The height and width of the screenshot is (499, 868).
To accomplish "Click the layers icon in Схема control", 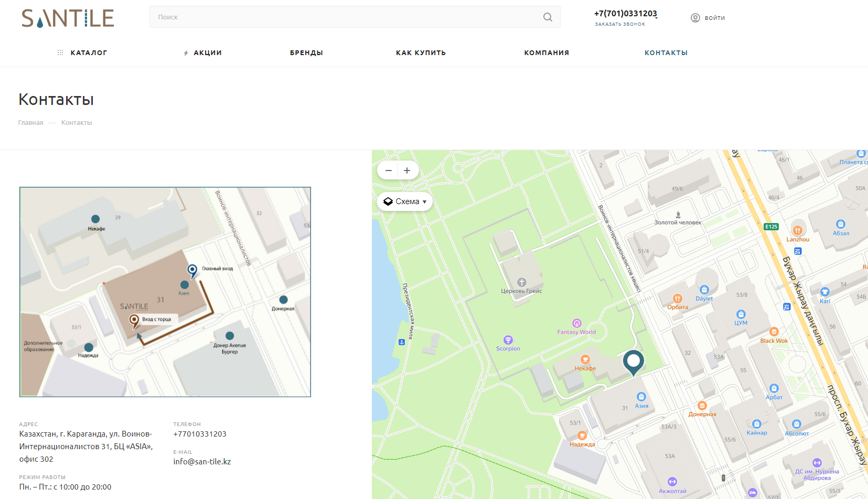I will 388,201.
